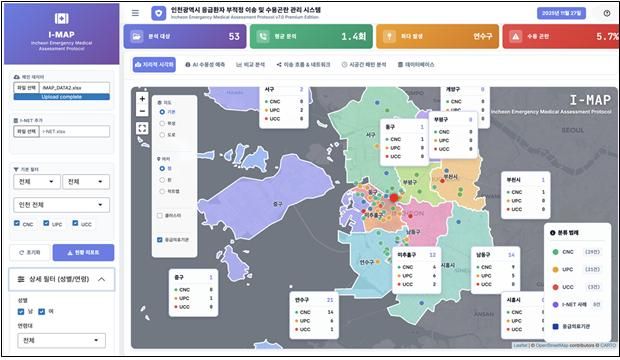This screenshot has width=620, height=360.
Task: Toggle the 남 gender checkbox
Action: [21, 312]
